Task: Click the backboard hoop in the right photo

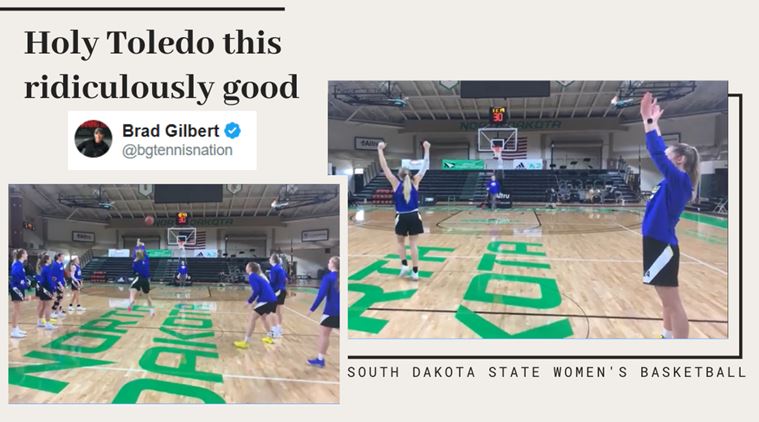Action: click(497, 141)
